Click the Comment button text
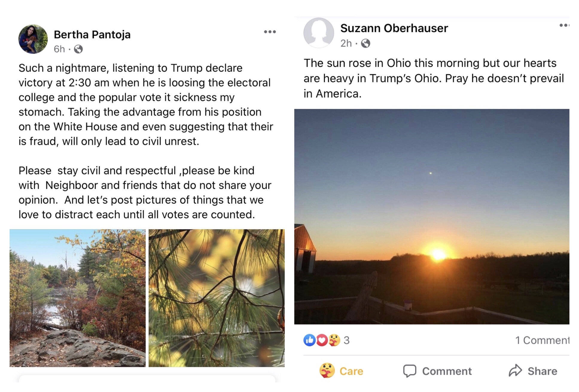The image size is (579, 392). 447,371
